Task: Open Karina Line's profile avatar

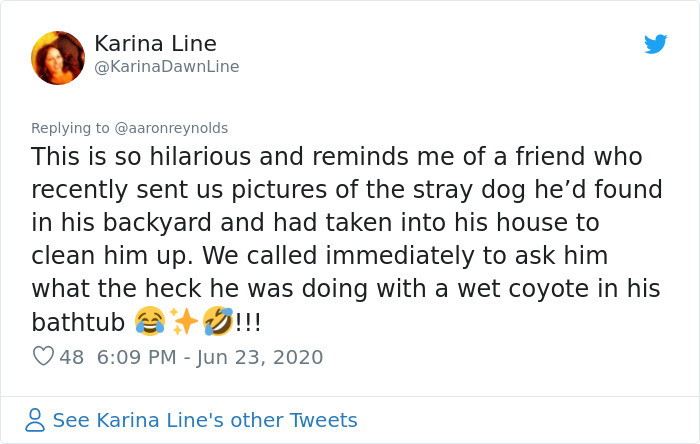Action: [58, 57]
